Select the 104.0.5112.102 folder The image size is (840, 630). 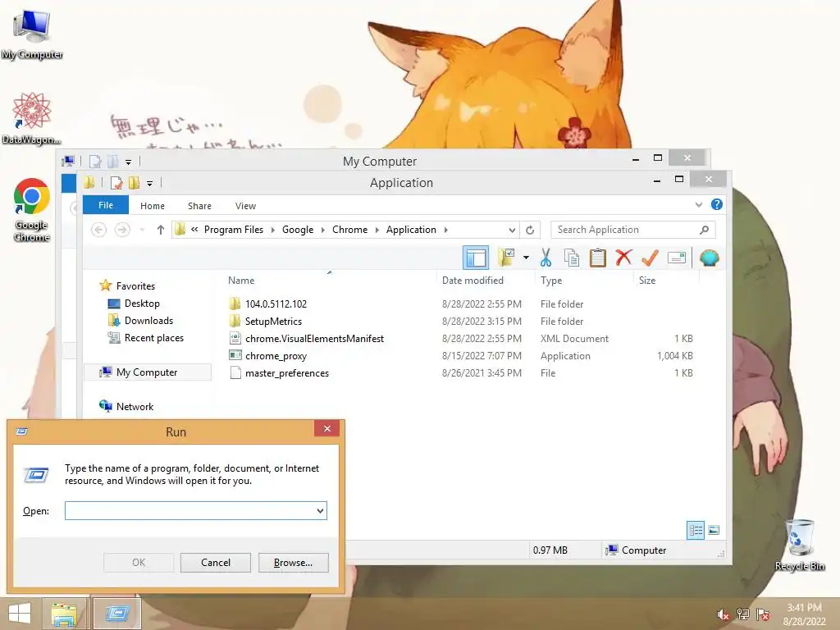click(276, 304)
